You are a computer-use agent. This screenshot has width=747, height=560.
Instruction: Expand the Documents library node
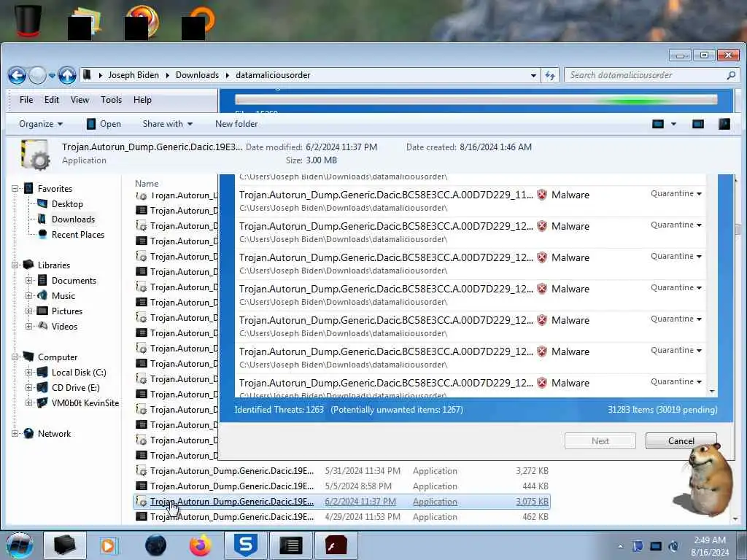pos(28,281)
